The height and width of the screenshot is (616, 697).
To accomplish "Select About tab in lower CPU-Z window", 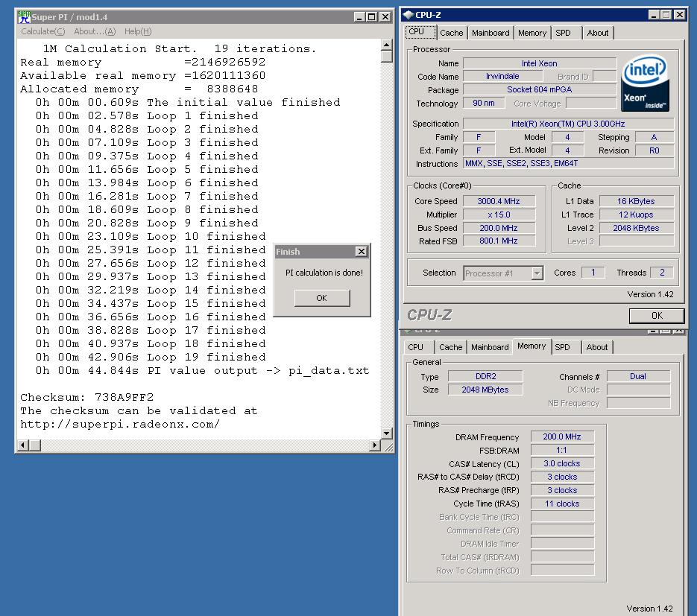I will [x=597, y=347].
